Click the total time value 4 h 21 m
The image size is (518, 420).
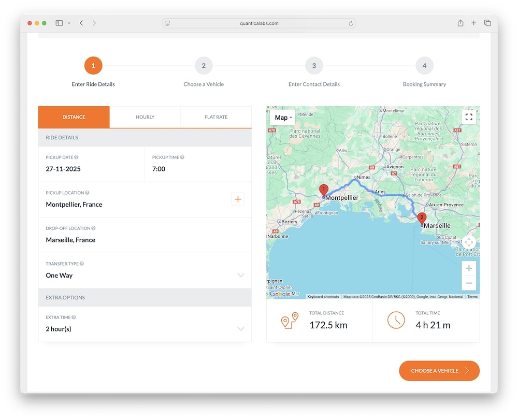433,325
